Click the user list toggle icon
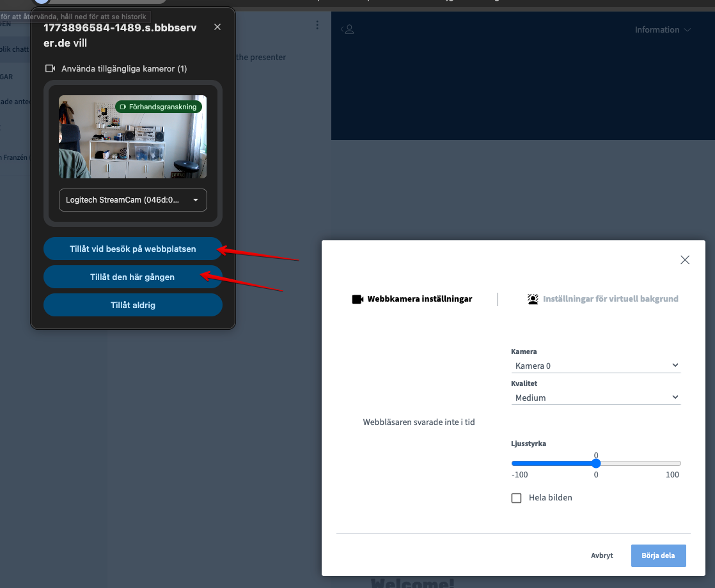This screenshot has width=715, height=588. (347, 29)
